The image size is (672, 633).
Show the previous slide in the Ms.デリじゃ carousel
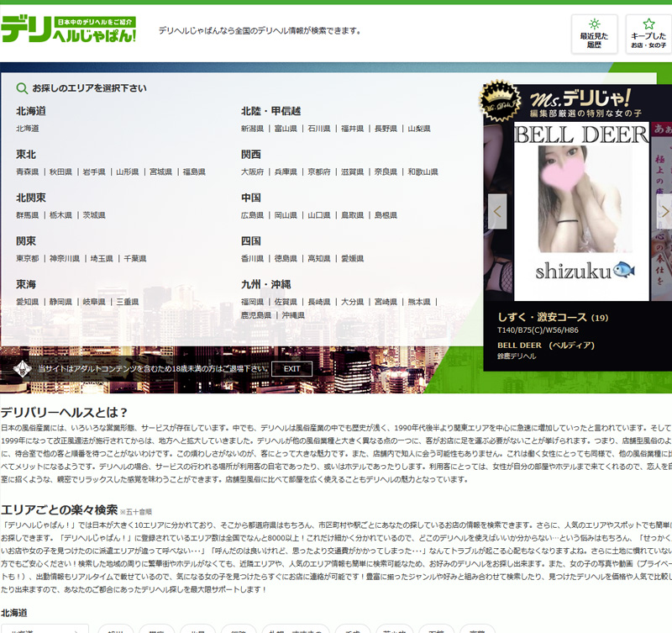(497, 212)
